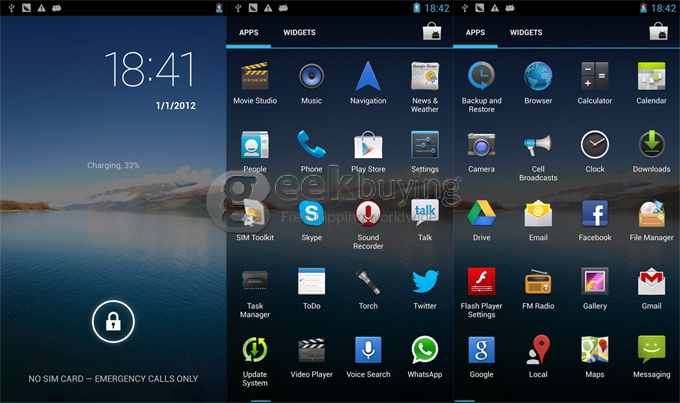The image size is (680, 403).
Task: Open Google Drive
Action: coord(481,213)
